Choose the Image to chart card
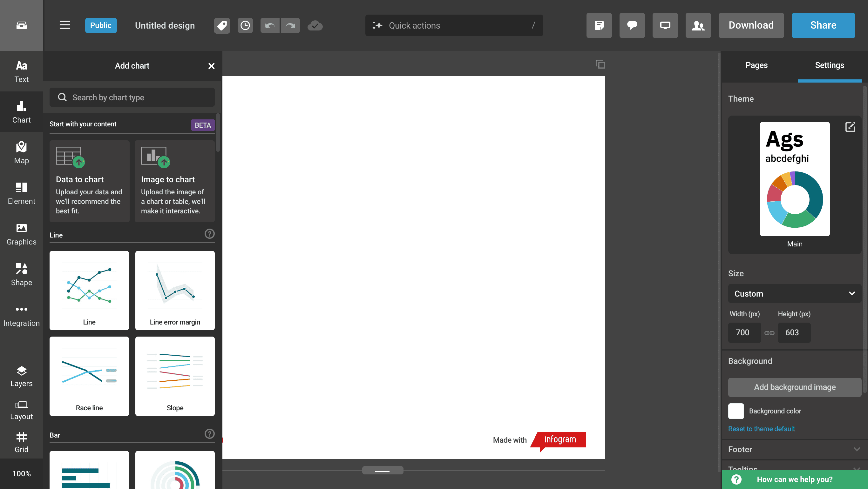 tap(174, 181)
